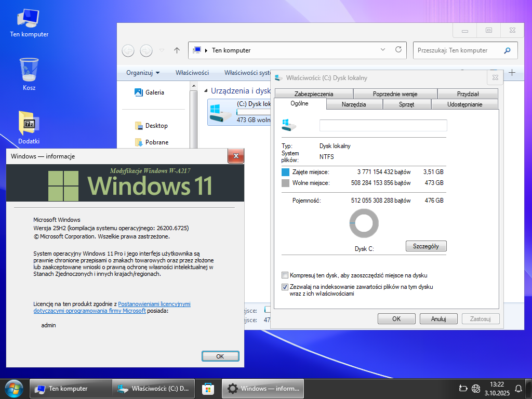Image resolution: width=532 pixels, height=399 pixels.
Task: Switch to the Narzędzia tab
Action: [354, 104]
